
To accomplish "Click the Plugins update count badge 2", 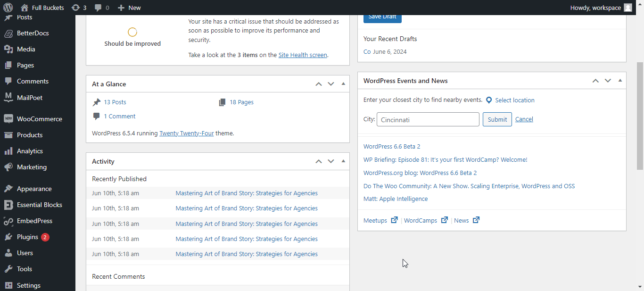I will pyautogui.click(x=45, y=237).
